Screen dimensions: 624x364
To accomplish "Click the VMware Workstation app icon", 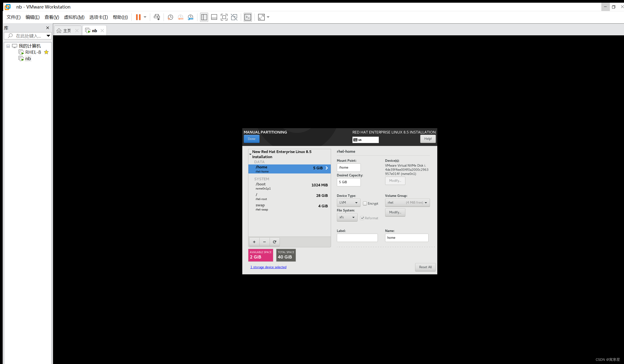I will (x=8, y=7).
